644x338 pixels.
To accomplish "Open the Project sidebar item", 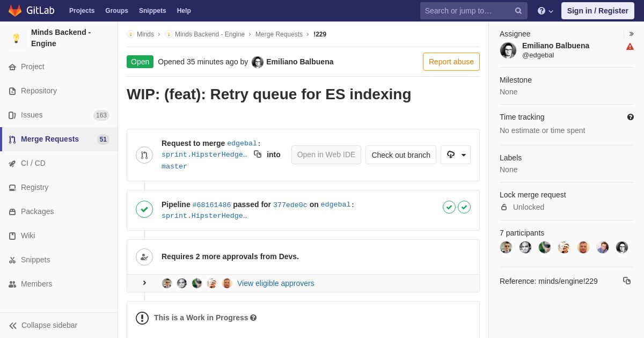I will (59, 67).
